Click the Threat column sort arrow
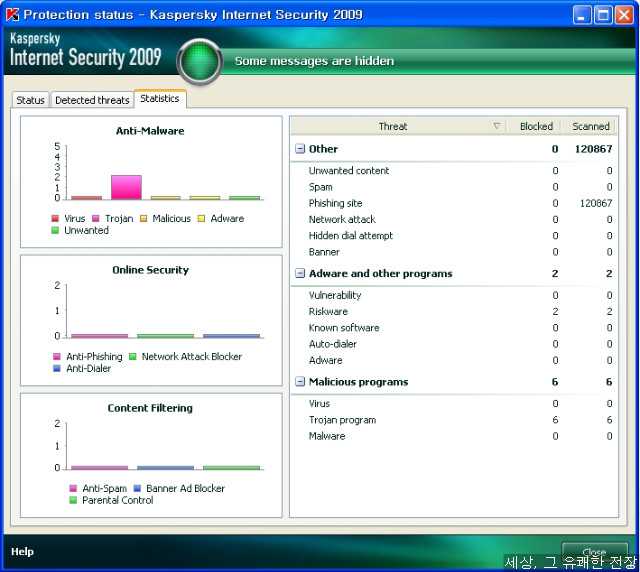640x572 pixels. pos(497,126)
